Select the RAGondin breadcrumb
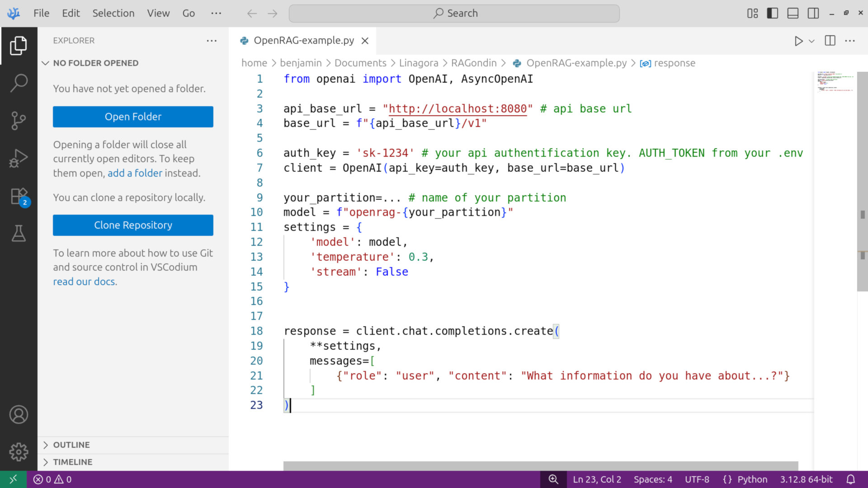This screenshot has width=868, height=488. coord(474,63)
